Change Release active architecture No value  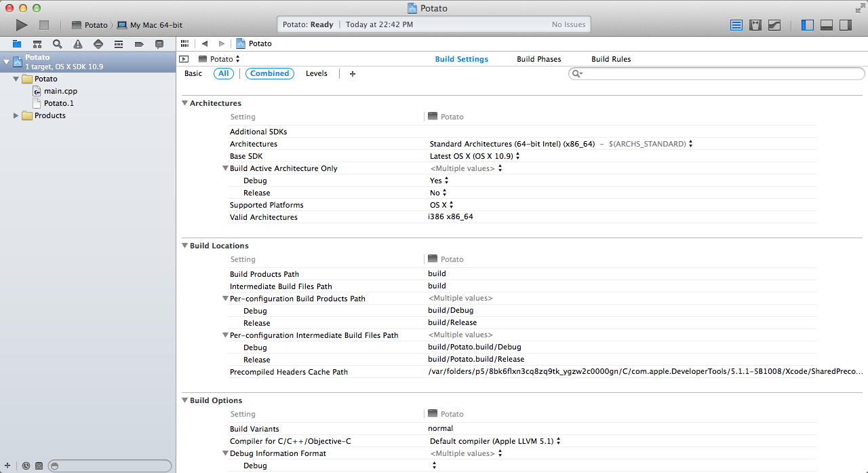[x=439, y=193]
